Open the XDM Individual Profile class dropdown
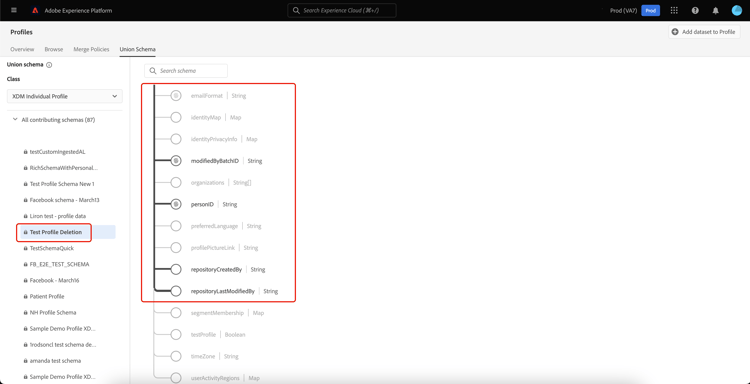Viewport: 750px width, 384px height. pyautogui.click(x=65, y=96)
